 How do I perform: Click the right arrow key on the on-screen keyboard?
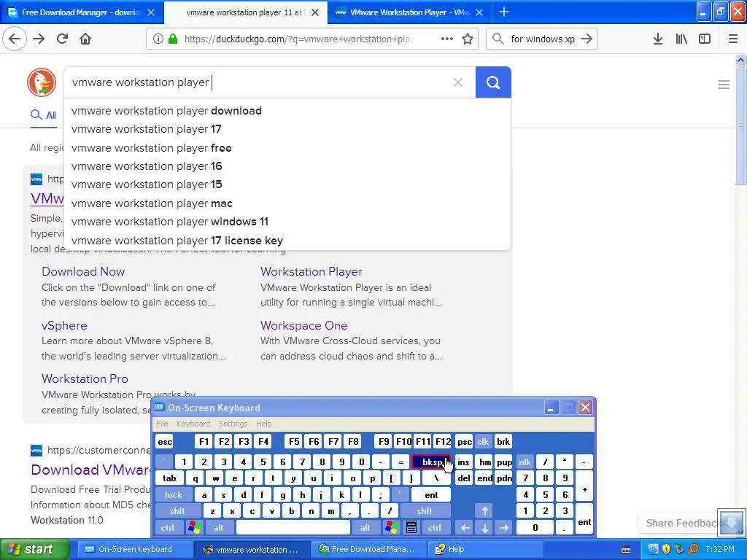point(504,527)
